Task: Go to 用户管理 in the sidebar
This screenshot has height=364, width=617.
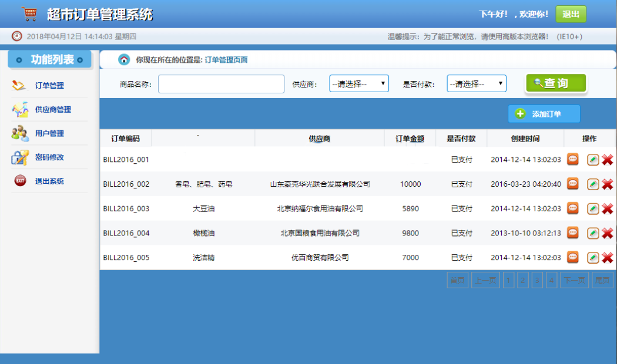Action: tap(49, 133)
